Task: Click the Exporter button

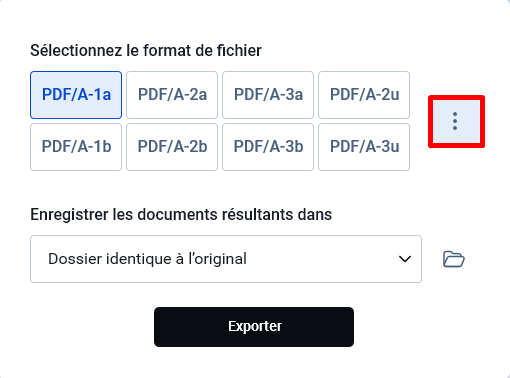Action: 254,327
